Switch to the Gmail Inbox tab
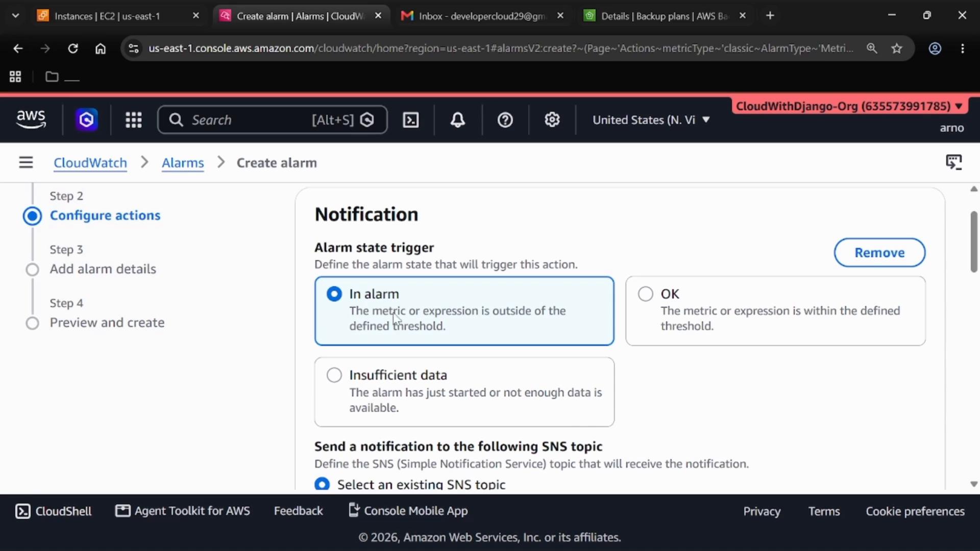This screenshot has width=980, height=551. 482,16
